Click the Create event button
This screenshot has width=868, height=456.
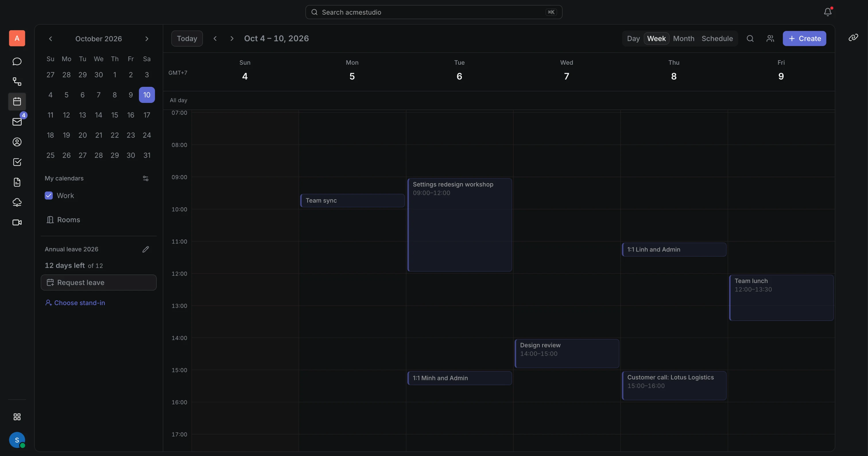pyautogui.click(x=804, y=38)
